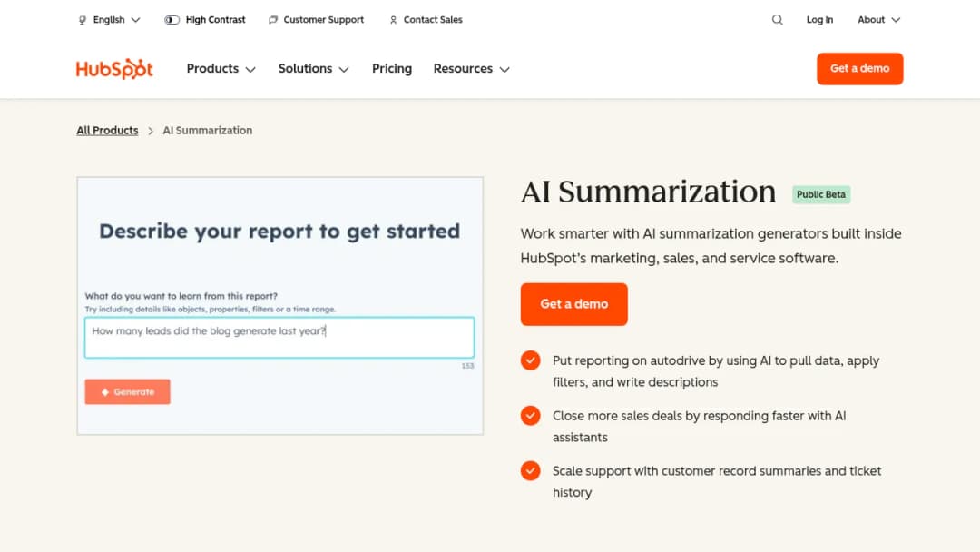Viewport: 980px width, 552px height.
Task: Expand the About dropdown
Action: [x=878, y=20]
